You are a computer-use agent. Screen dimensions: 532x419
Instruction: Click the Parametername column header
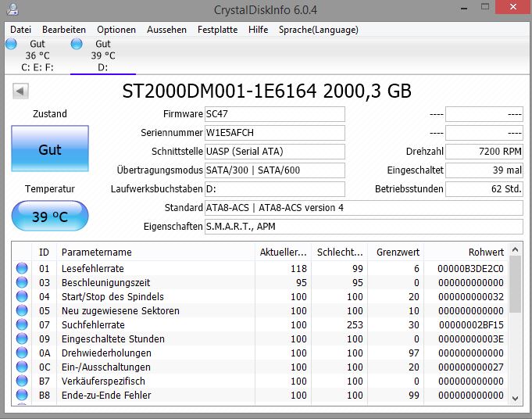(155, 252)
